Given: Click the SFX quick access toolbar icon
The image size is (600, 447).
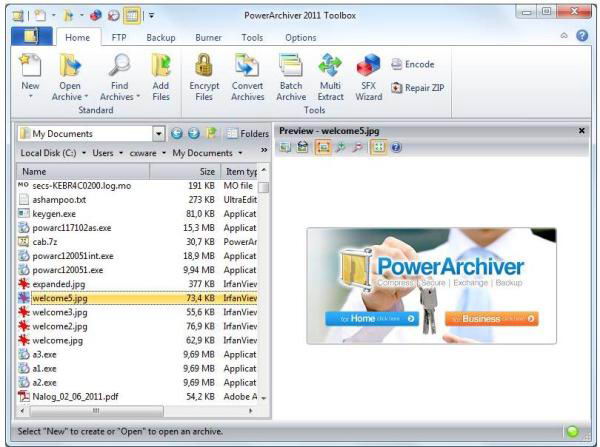Looking at the screenshot, I should [x=96, y=15].
